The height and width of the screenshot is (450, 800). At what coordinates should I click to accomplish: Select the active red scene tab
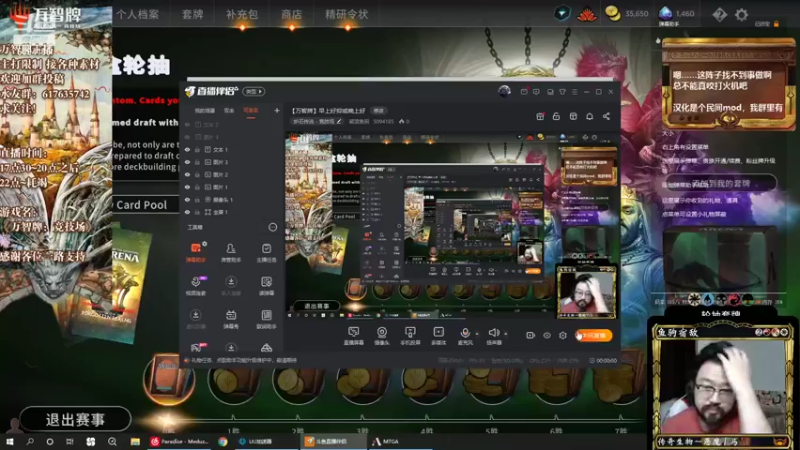coord(251,110)
